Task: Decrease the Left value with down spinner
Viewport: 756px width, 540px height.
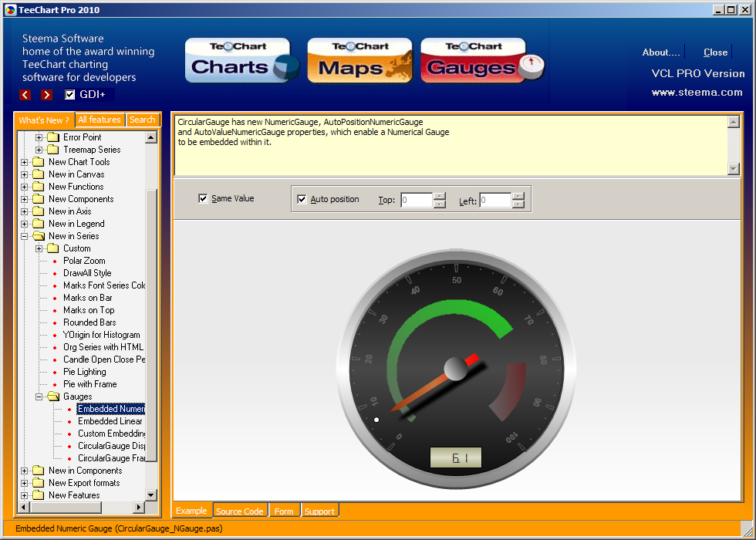Action: (x=518, y=204)
